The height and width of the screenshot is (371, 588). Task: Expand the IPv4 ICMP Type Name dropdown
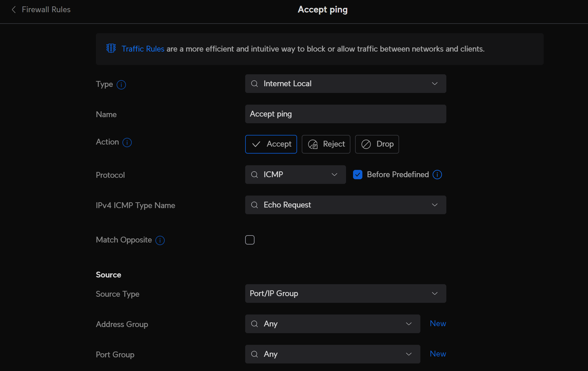(x=435, y=205)
